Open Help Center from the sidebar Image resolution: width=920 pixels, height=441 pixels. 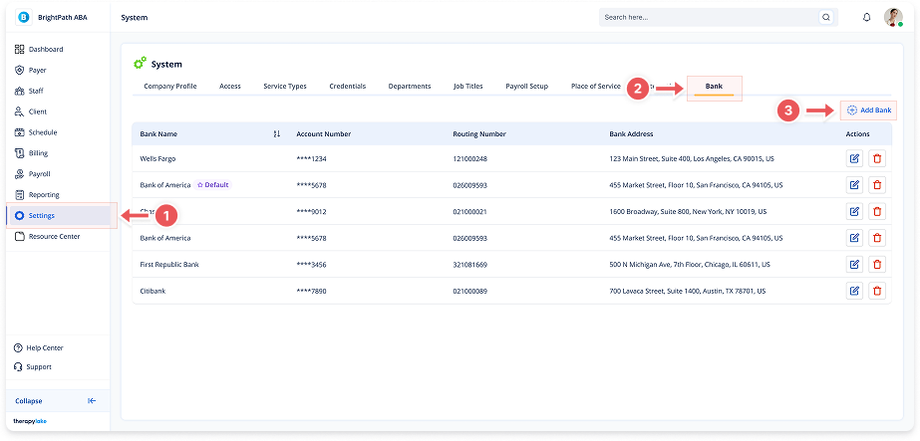(45, 347)
